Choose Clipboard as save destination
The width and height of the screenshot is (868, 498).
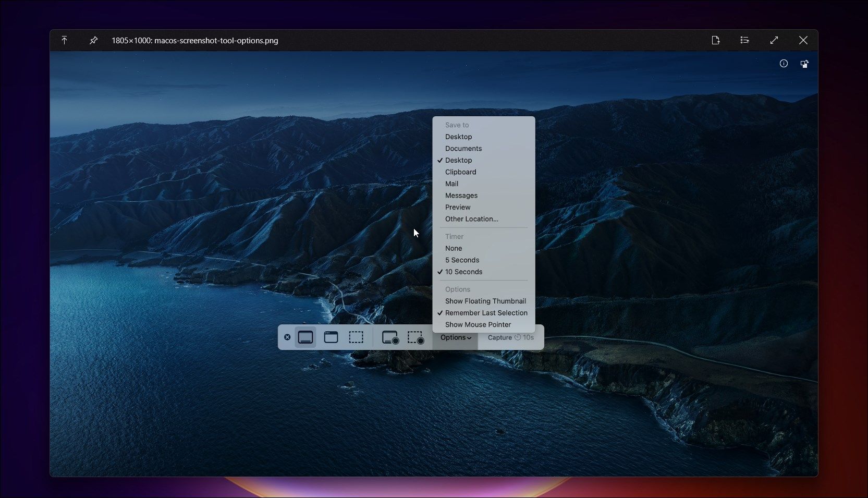(460, 172)
